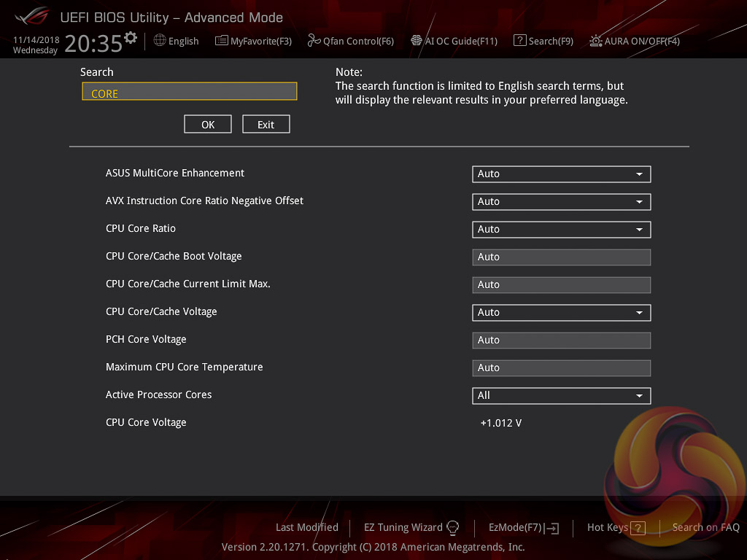Click CPU Core/Cache Boot Voltage value field
This screenshot has width=747, height=560.
(x=561, y=257)
